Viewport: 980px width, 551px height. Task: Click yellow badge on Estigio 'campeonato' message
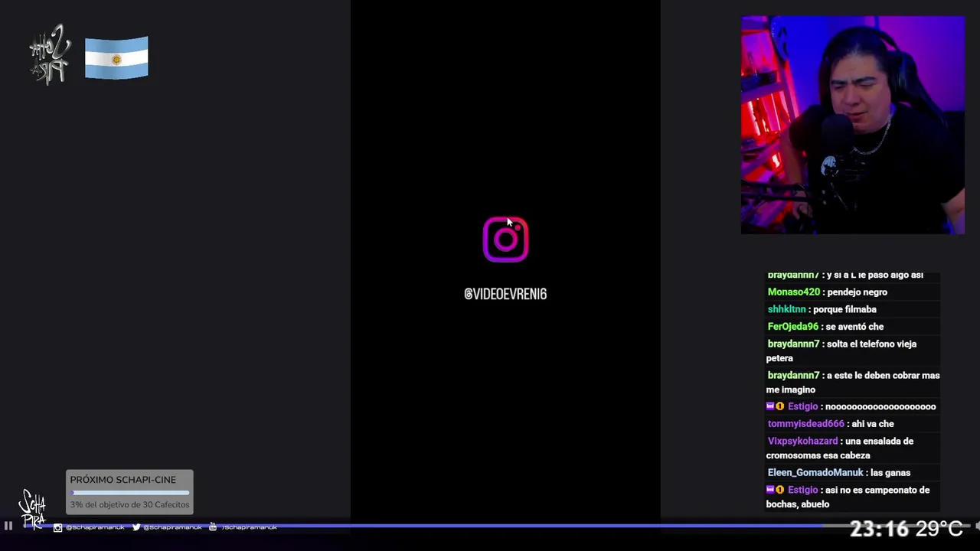[780, 490]
